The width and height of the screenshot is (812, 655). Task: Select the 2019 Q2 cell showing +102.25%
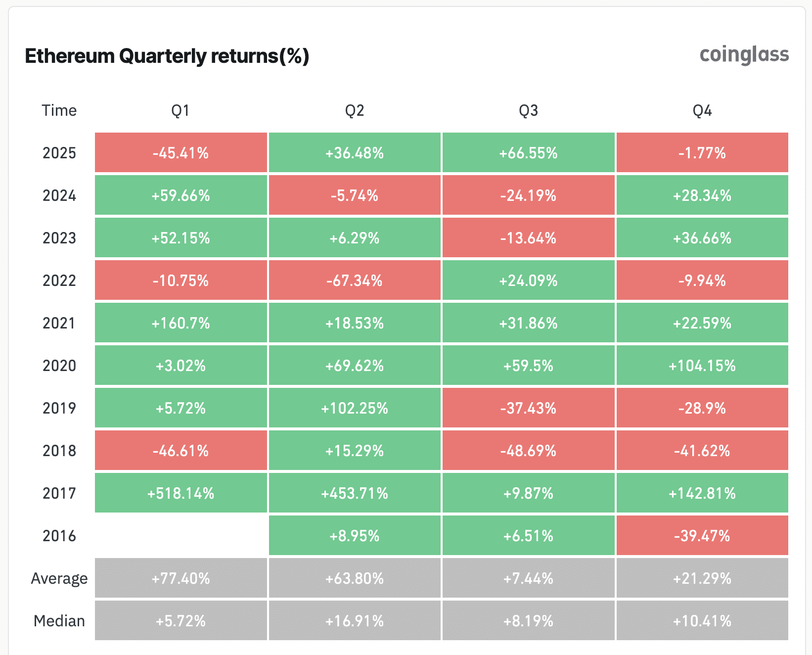(355, 408)
